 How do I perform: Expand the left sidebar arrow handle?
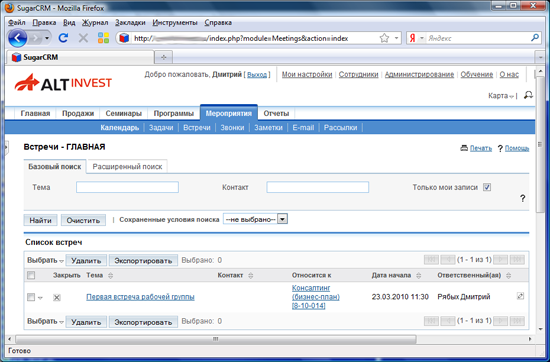tap(6, 147)
